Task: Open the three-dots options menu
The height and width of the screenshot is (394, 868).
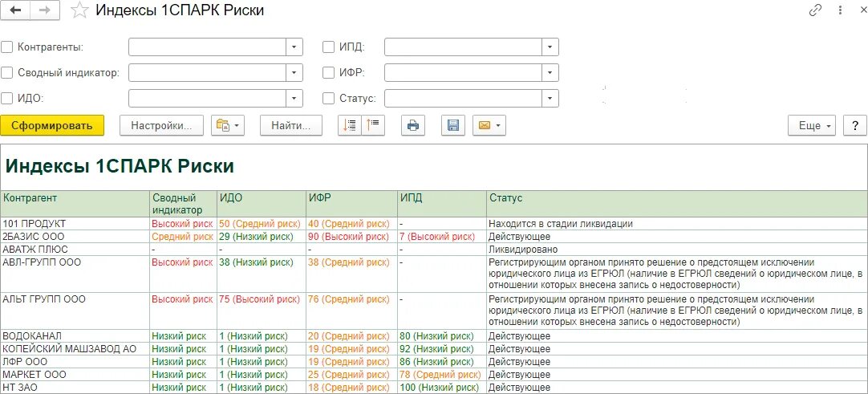Action: click(x=840, y=10)
